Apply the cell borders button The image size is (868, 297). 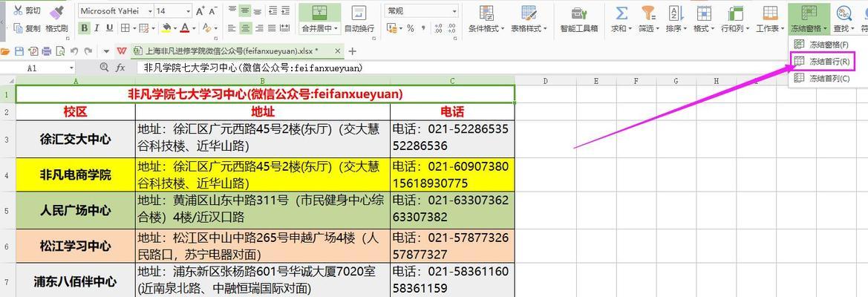[125, 27]
